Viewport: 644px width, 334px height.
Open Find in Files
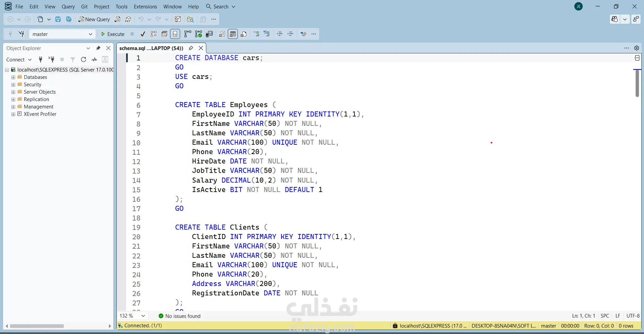tap(190, 19)
